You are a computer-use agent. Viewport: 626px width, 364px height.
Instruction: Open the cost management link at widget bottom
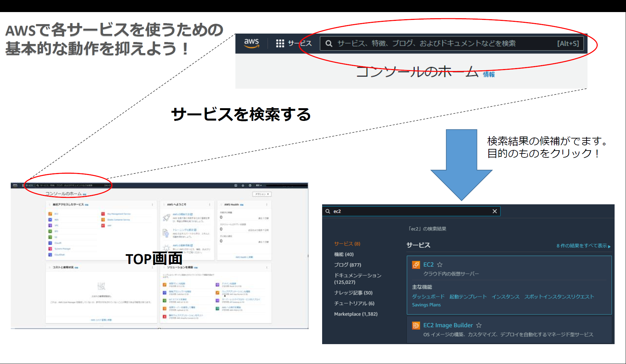pyautogui.click(x=101, y=320)
